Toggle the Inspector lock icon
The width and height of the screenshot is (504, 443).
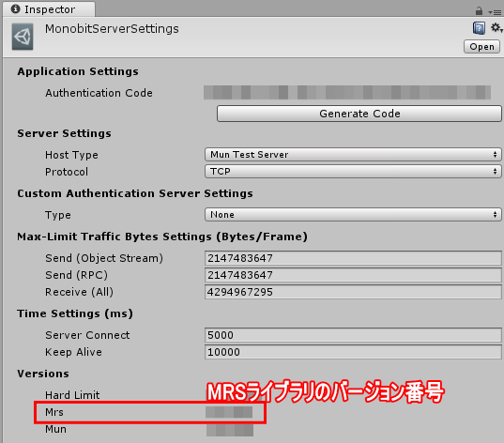[479, 11]
